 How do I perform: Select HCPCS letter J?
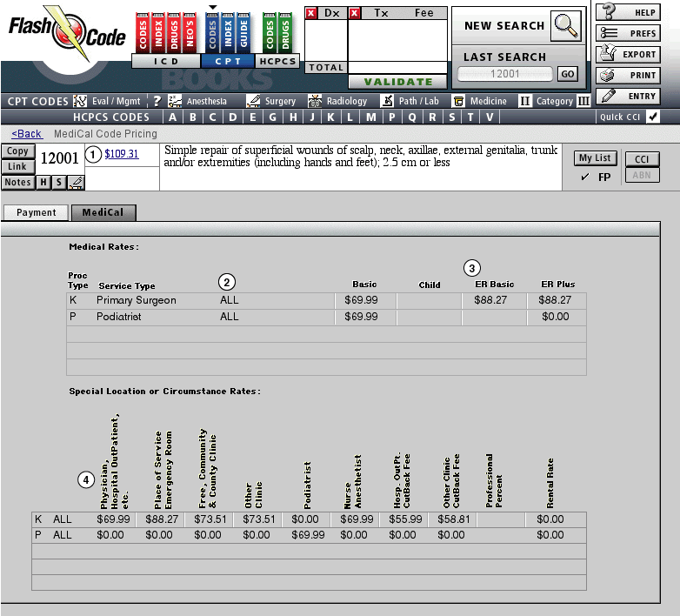312,117
